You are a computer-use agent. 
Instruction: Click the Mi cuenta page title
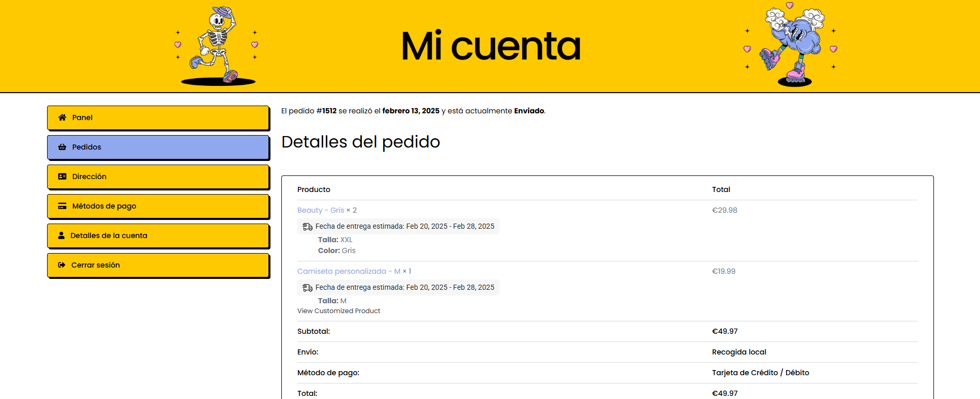(x=490, y=46)
